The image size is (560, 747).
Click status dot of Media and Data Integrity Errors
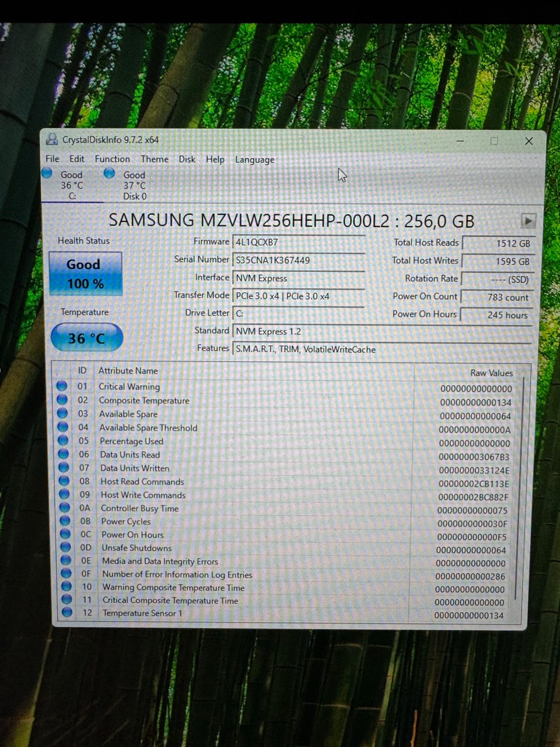point(66,560)
